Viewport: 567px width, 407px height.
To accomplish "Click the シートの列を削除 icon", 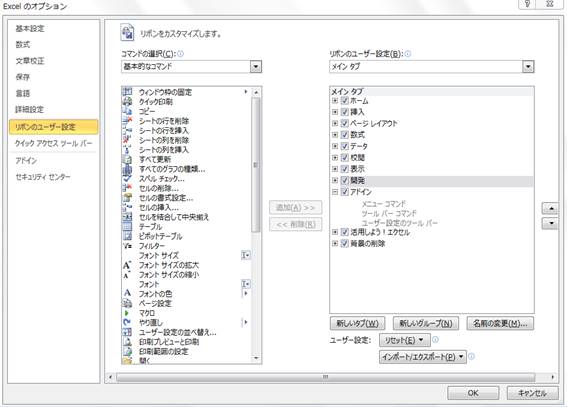I will [x=127, y=140].
